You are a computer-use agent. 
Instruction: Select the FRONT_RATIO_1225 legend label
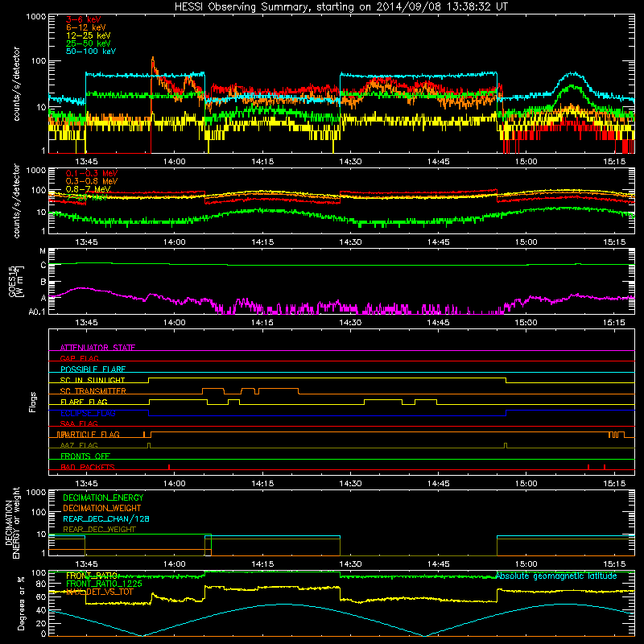click(104, 584)
